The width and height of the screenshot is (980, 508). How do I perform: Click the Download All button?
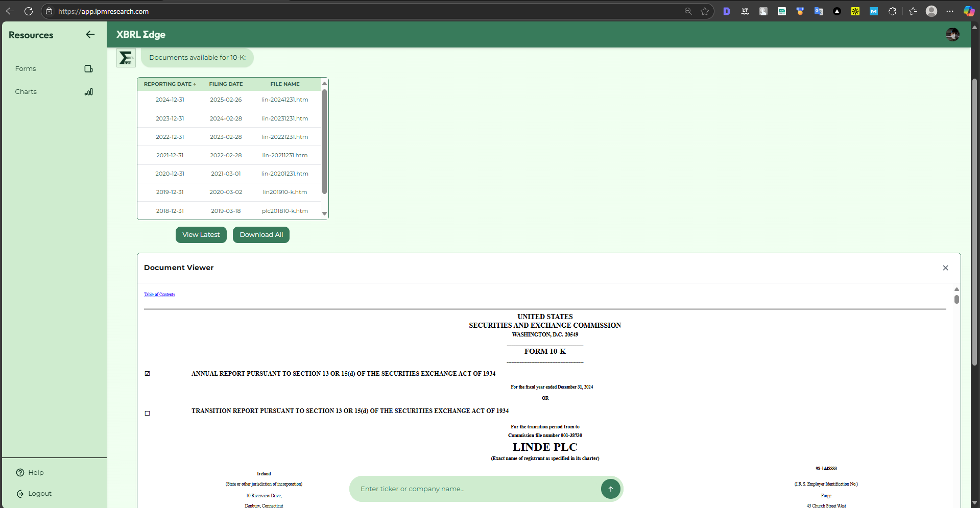[261, 235]
